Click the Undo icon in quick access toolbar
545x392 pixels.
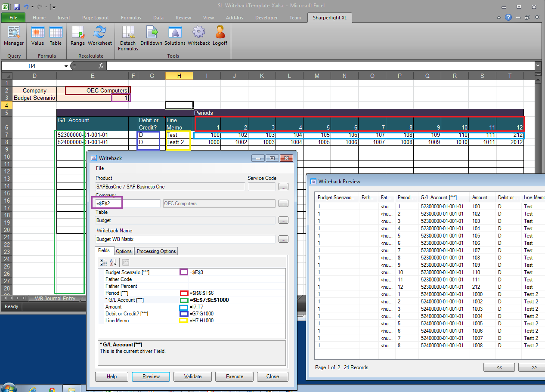[x=26, y=7]
